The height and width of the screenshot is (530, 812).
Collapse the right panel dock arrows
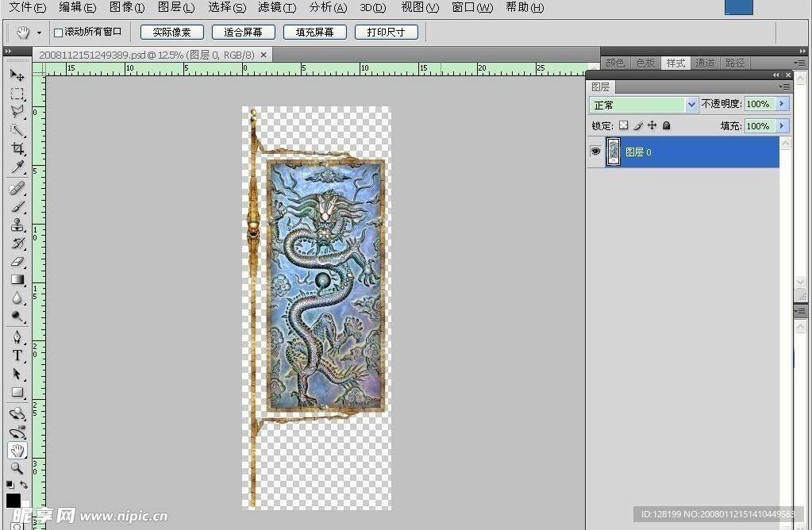[802, 52]
